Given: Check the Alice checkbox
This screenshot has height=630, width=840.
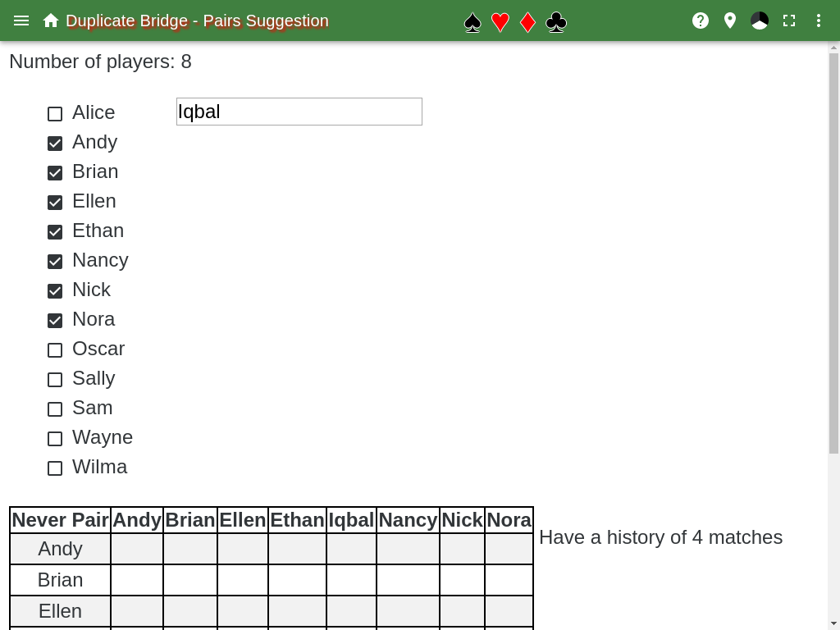Looking at the screenshot, I should click(x=55, y=114).
